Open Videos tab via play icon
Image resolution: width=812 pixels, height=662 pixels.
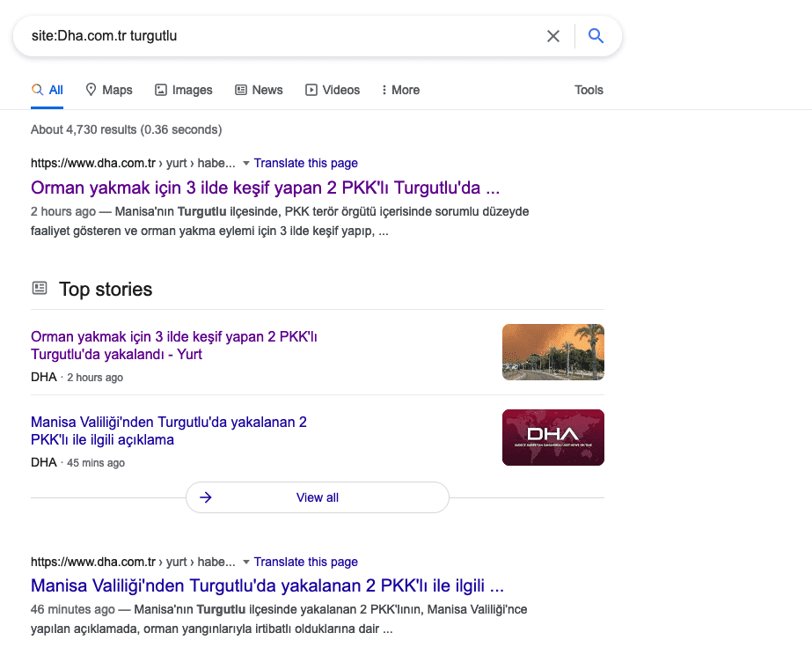pyautogui.click(x=311, y=90)
